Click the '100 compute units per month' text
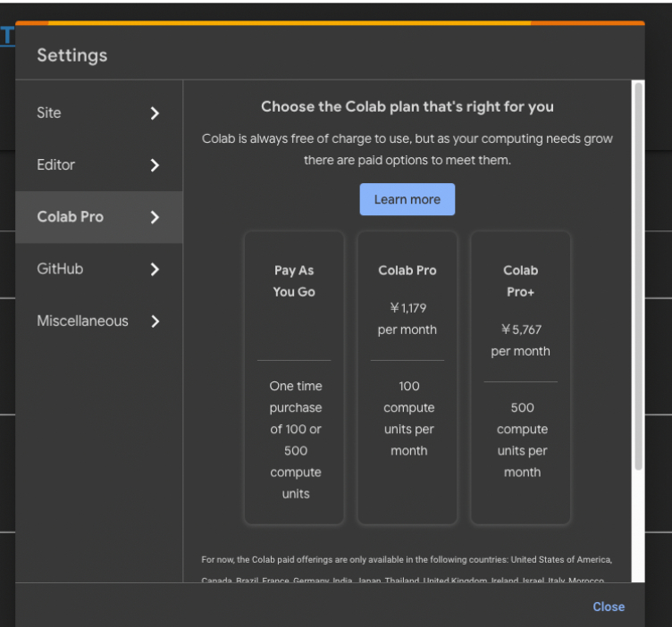The image size is (672, 627). 409,418
